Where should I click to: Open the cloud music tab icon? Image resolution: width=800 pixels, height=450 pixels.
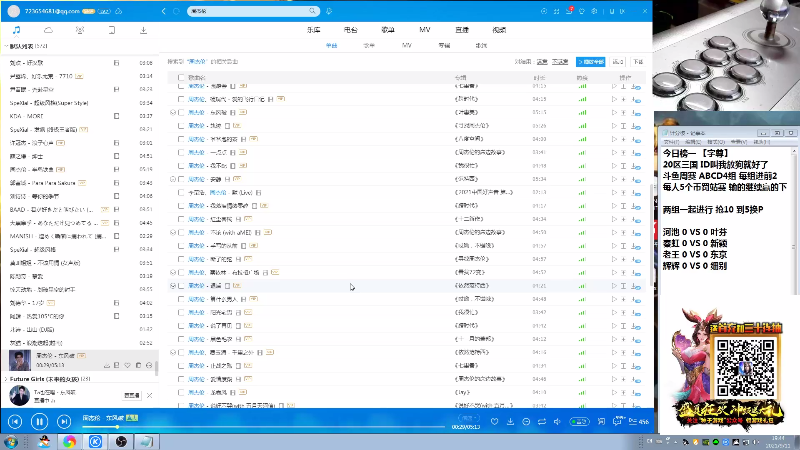pyautogui.click(x=48, y=30)
